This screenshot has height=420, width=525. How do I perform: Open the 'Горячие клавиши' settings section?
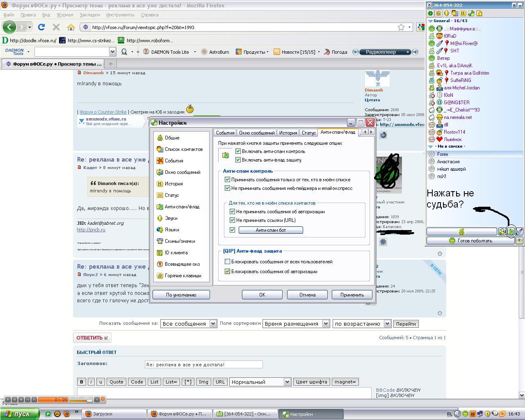coord(183,276)
